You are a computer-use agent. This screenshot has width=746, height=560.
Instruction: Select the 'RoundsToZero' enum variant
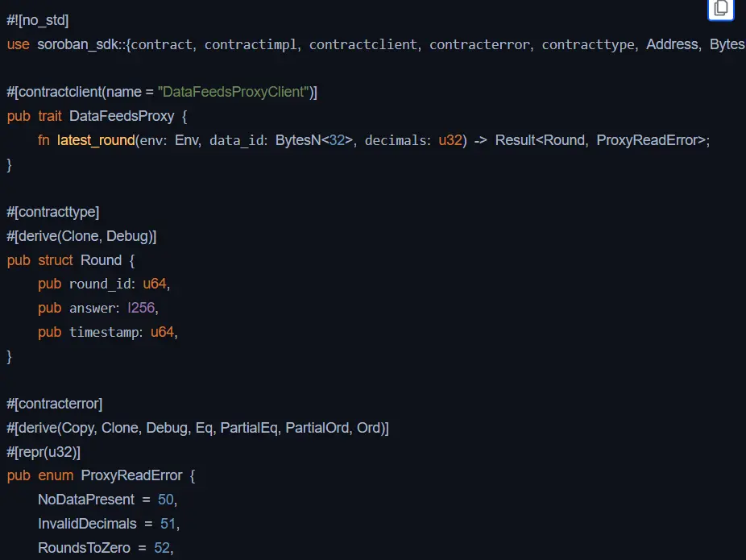click(x=85, y=548)
